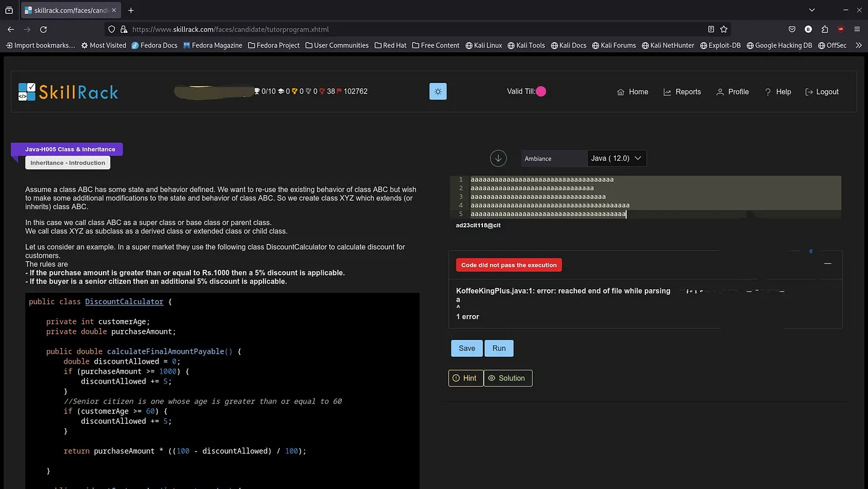
Task: Open the Kali NetHunter bookmark
Action: point(668,45)
